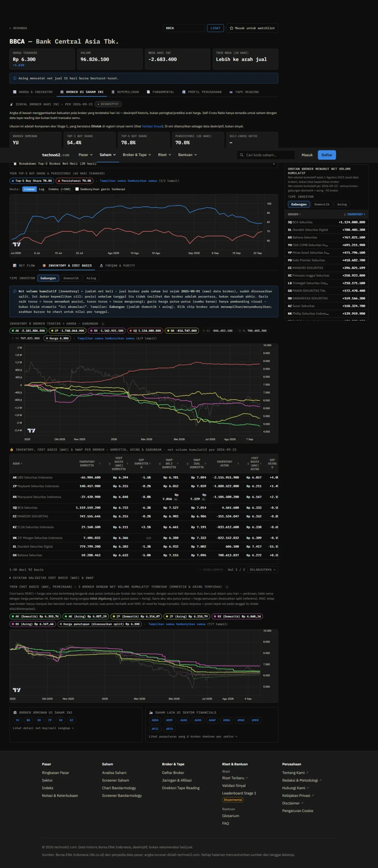The height and width of the screenshot is (868, 378).
Task: Click Lihat detail net-buy/sell lengkap link
Action: coord(43,728)
